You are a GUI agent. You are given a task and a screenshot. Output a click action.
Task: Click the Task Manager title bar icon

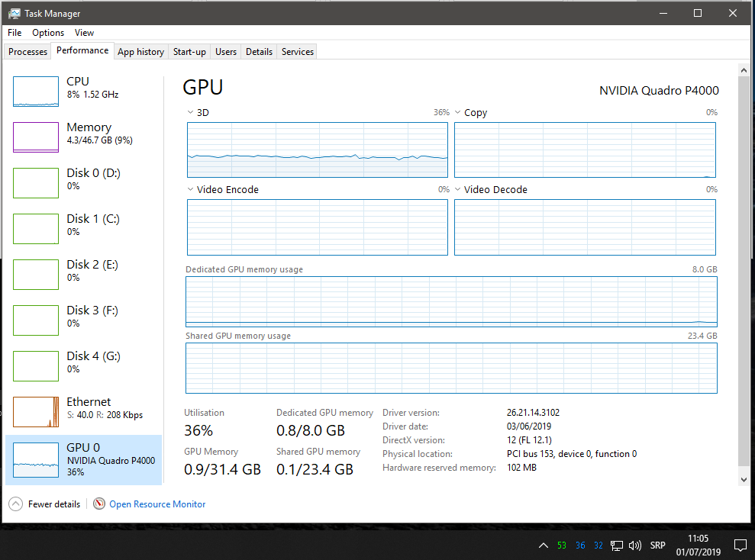15,14
